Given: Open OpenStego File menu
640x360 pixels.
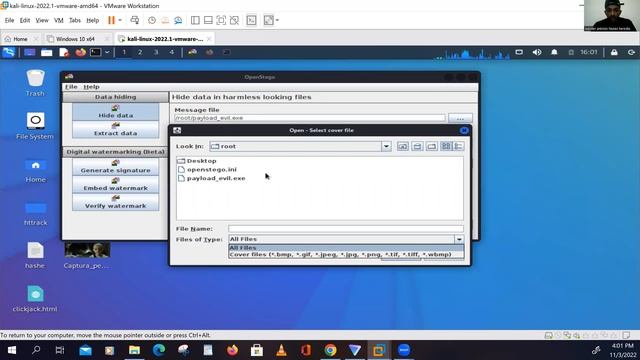Looking at the screenshot, I should point(71,87).
